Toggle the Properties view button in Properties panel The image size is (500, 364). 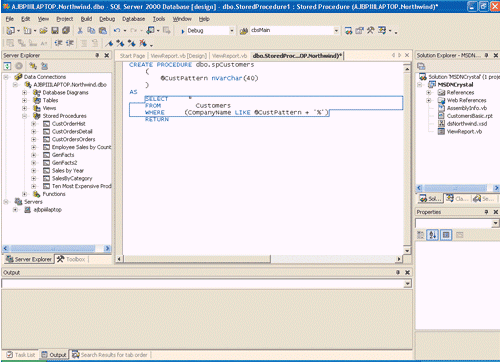pyautogui.click(x=446, y=235)
